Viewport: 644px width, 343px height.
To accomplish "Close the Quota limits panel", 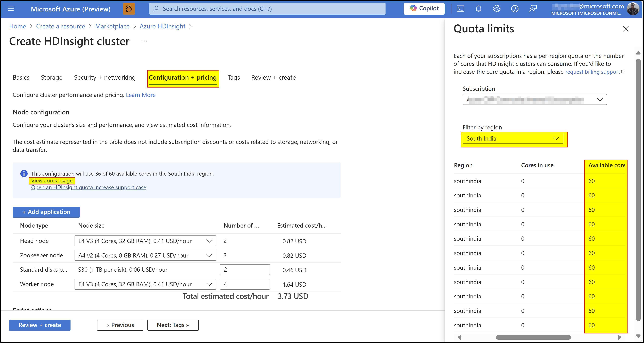I will point(626,29).
